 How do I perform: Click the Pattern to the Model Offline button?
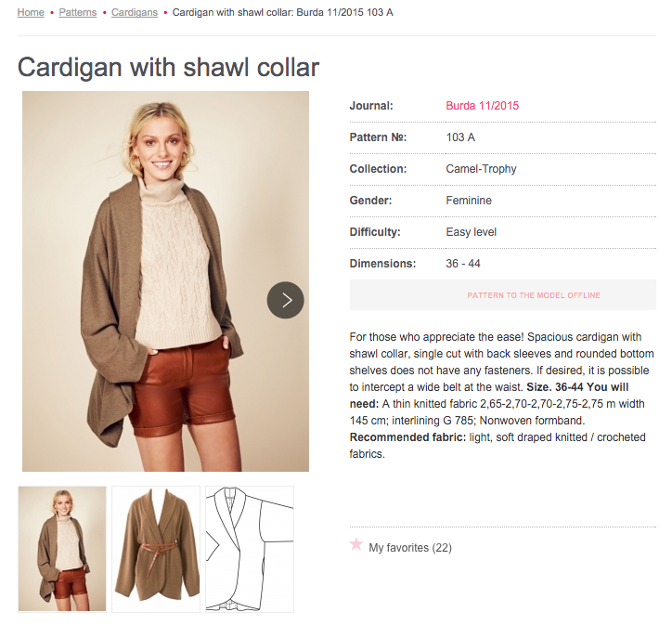click(503, 295)
